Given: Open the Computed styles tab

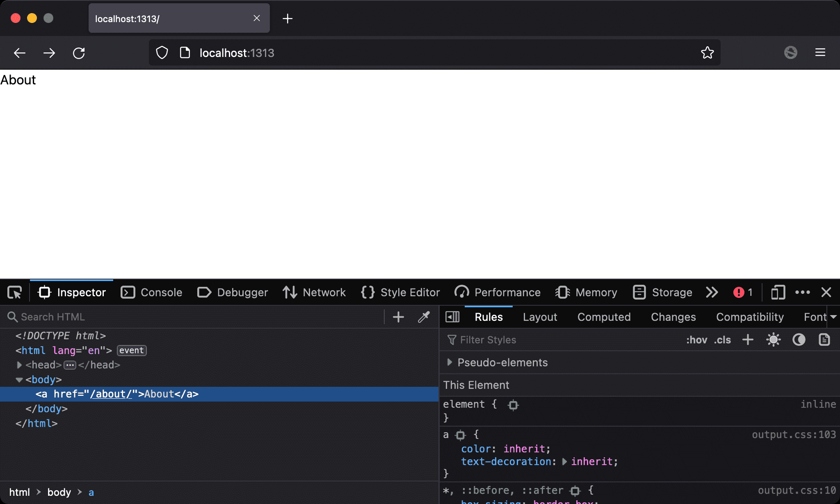Looking at the screenshot, I should tap(604, 317).
